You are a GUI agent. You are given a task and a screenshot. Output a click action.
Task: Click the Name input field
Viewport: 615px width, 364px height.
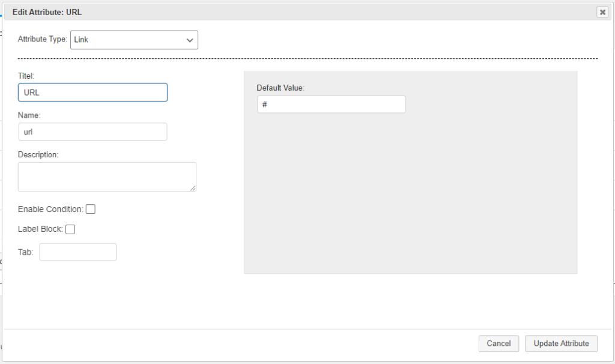click(x=93, y=132)
